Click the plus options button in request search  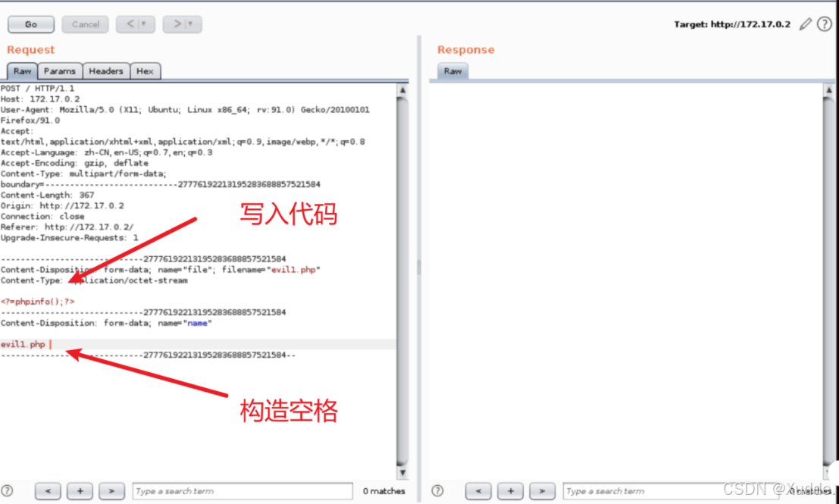pos(80,491)
